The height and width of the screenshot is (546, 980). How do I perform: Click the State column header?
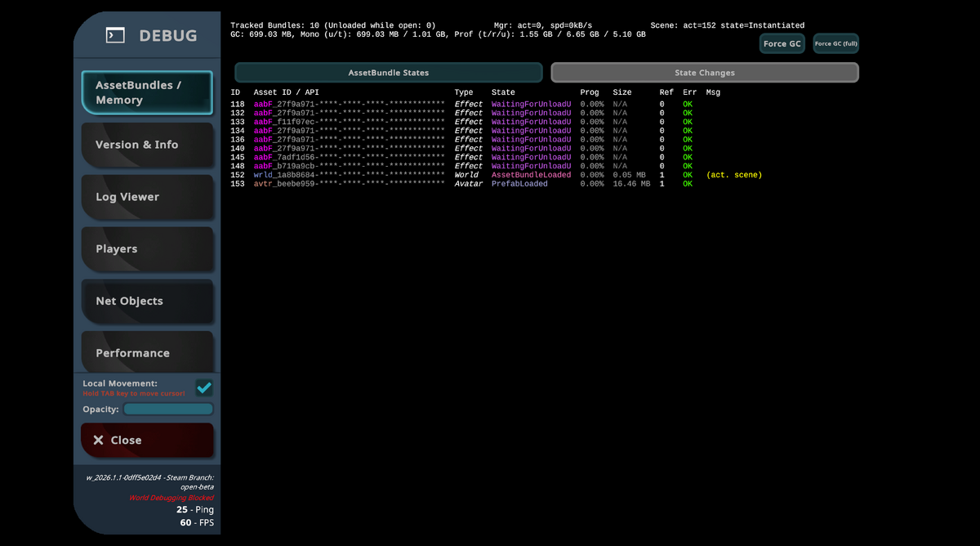pyautogui.click(x=503, y=92)
